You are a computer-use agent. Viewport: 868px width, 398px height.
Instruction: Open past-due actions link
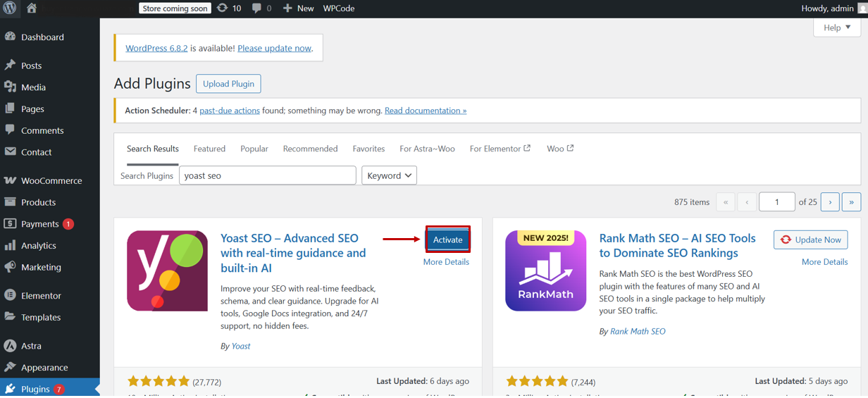tap(230, 111)
